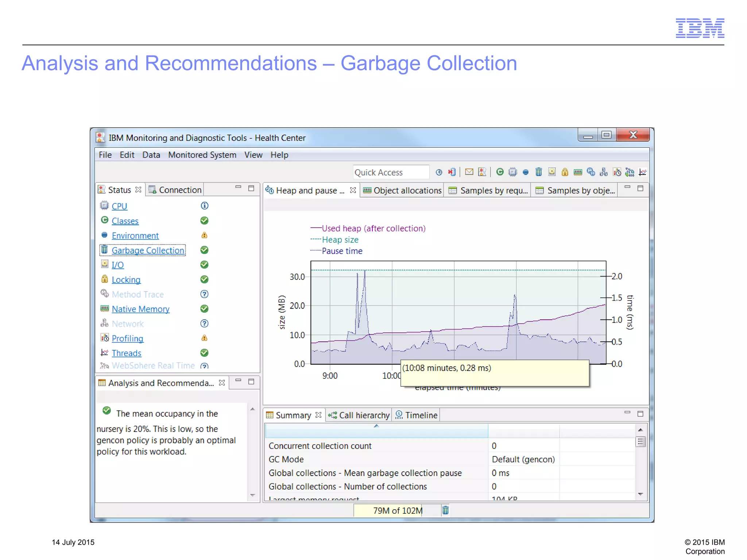Open Environment perspective via blue dot toolbar icon
Screen dimensions: 747x560
click(x=526, y=172)
